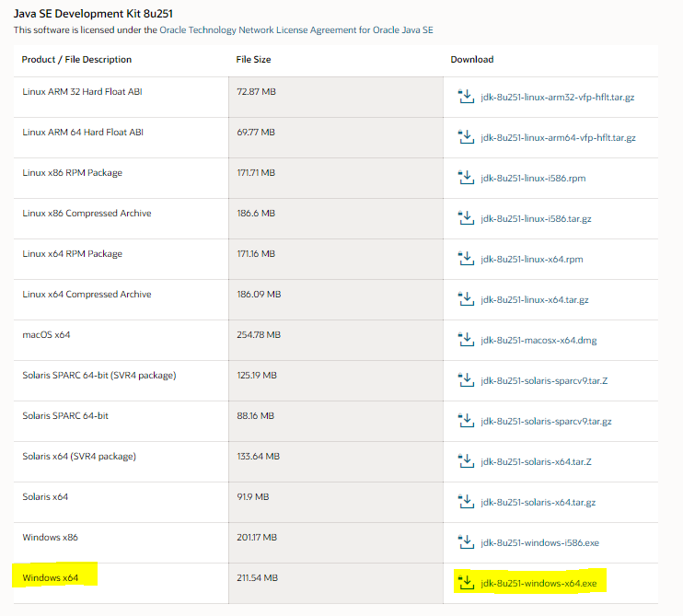Select the Java SE Development Kit 8u251 heading
Image resolution: width=683 pixels, height=616 pixels.
click(x=93, y=14)
